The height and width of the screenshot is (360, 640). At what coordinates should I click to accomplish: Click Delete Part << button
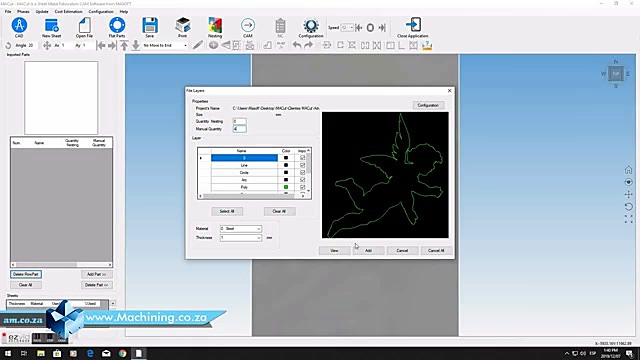(96, 284)
